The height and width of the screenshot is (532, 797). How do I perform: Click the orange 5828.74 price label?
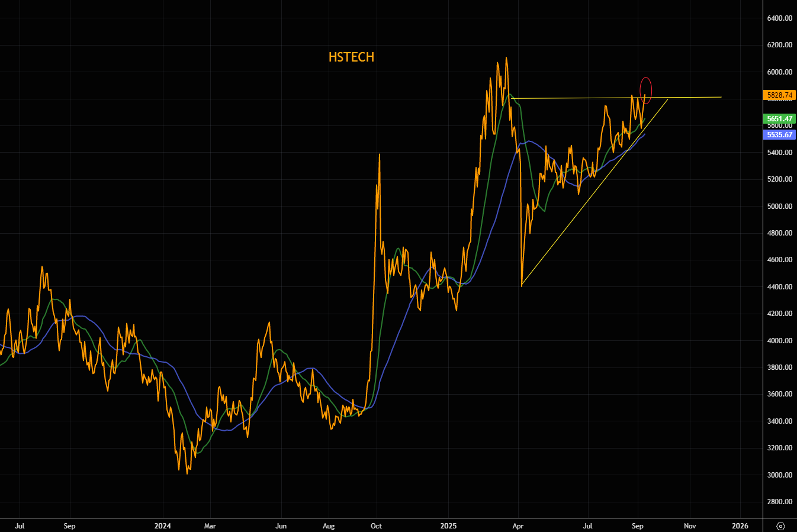point(779,95)
